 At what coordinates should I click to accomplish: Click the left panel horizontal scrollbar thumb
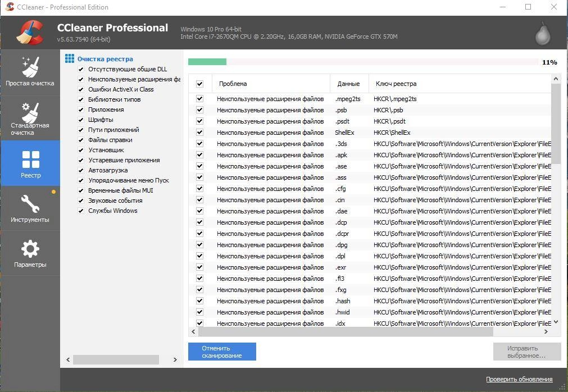coord(116,359)
